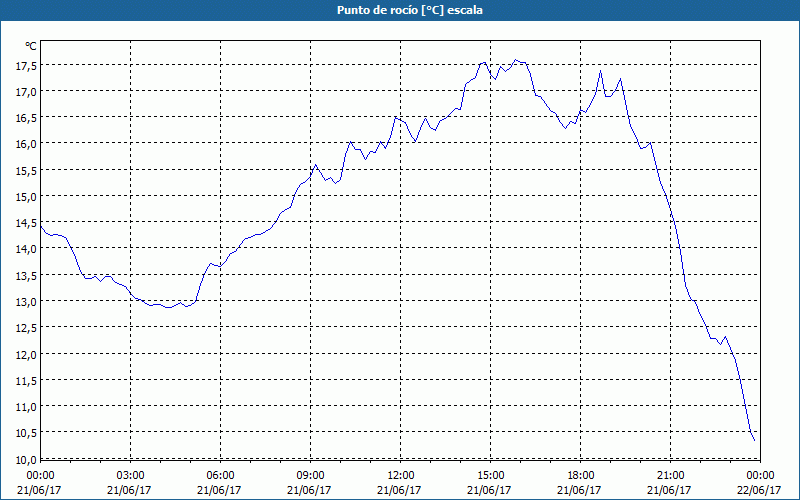The image size is (800, 500).
Task: Click the 18:00 time axis label
Action: point(581,476)
